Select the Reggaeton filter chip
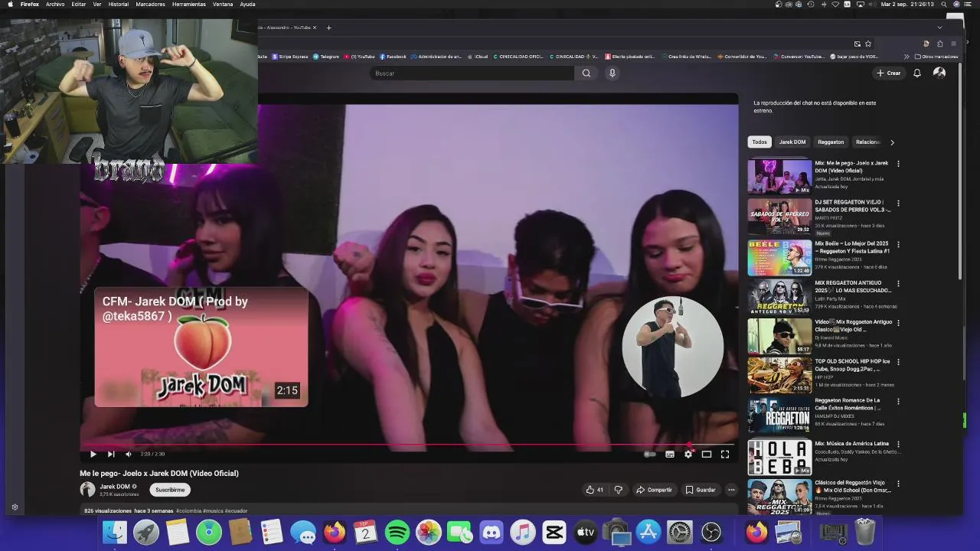Image resolution: width=980 pixels, height=551 pixels. point(831,142)
